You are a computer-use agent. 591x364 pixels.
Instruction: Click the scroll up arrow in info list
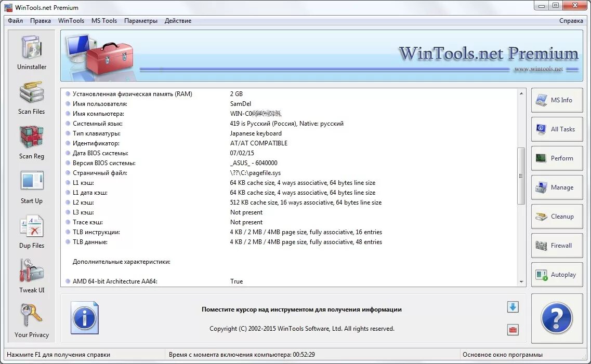(x=521, y=93)
